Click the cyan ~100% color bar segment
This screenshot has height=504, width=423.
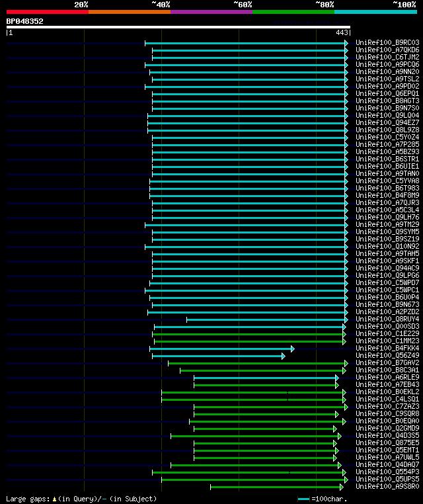click(x=375, y=12)
